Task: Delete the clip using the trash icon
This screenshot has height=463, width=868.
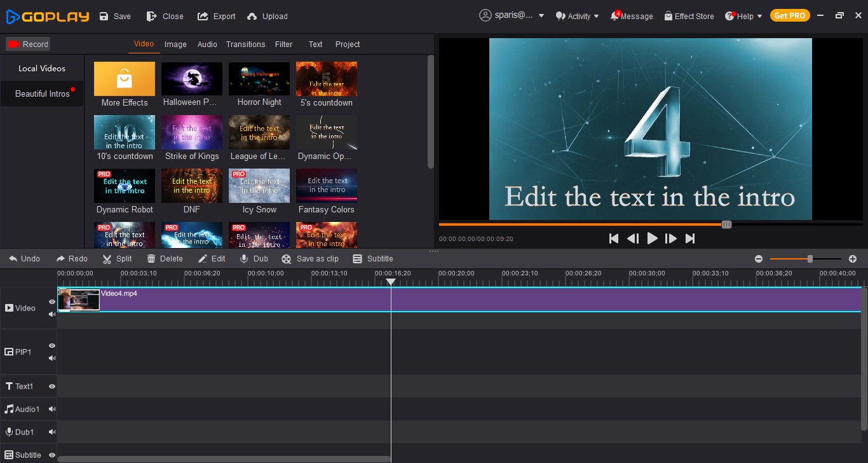Action: click(x=151, y=259)
